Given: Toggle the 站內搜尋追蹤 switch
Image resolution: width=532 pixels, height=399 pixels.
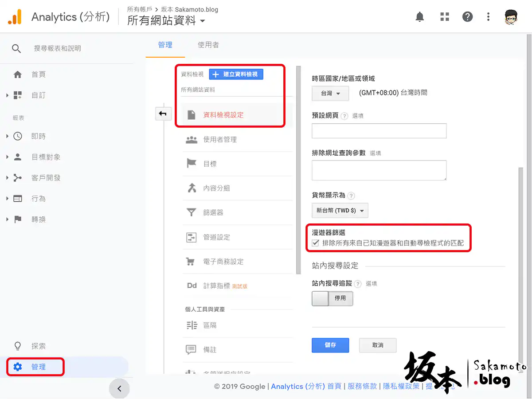Looking at the screenshot, I should click(x=332, y=298).
